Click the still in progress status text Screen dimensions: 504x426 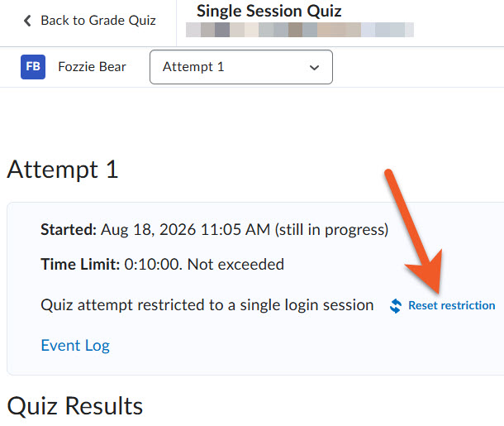(x=331, y=230)
